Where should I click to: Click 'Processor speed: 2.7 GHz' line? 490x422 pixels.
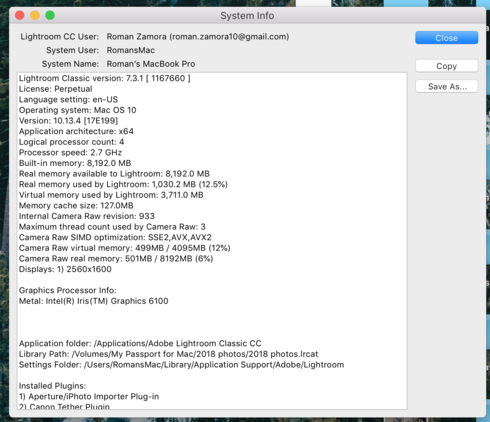point(70,153)
